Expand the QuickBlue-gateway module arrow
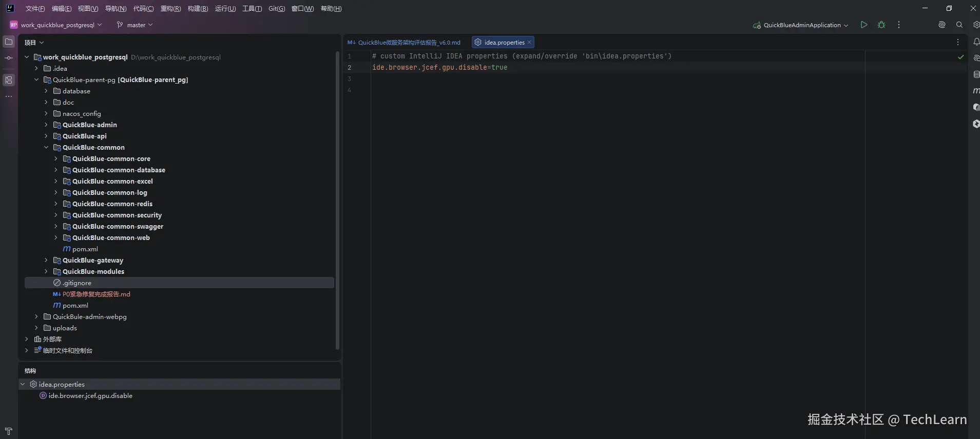The width and height of the screenshot is (980, 439). 46,260
